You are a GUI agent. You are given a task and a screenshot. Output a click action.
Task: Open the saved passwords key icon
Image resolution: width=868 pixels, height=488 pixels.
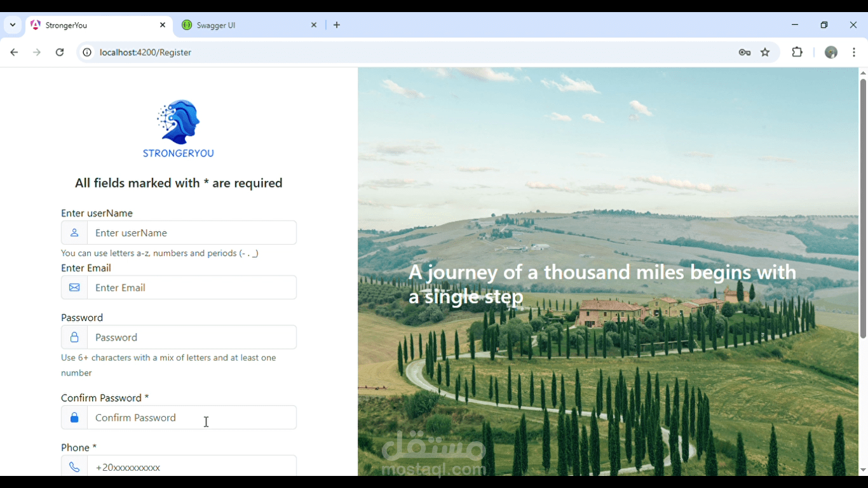745,52
